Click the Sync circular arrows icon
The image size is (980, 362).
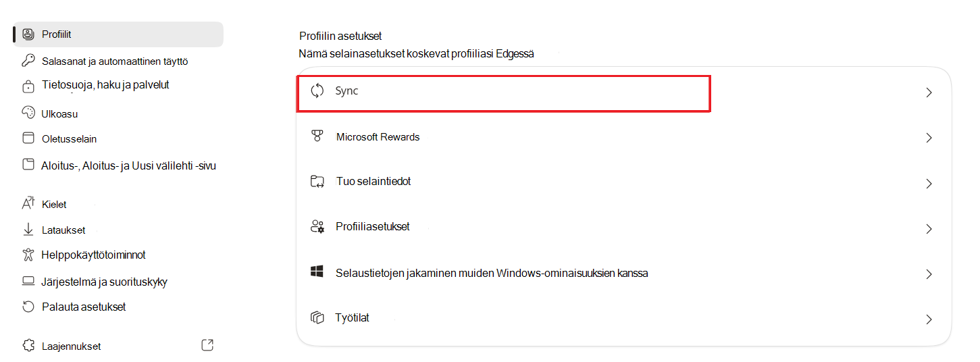(x=317, y=91)
